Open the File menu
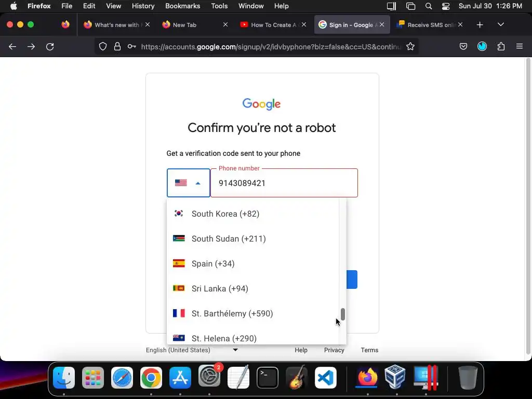The width and height of the screenshot is (532, 399). 67,6
